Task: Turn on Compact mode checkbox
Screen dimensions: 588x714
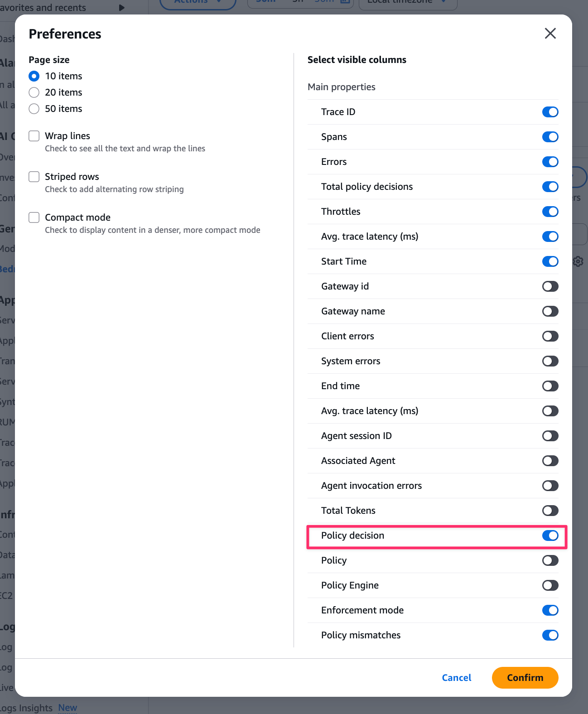Action: tap(34, 217)
